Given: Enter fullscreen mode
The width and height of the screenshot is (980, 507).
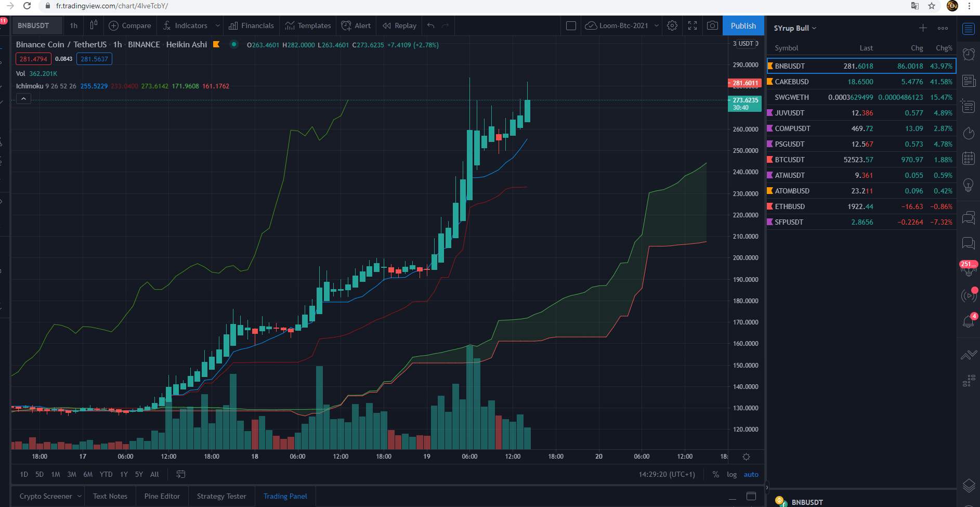Looking at the screenshot, I should click(692, 25).
